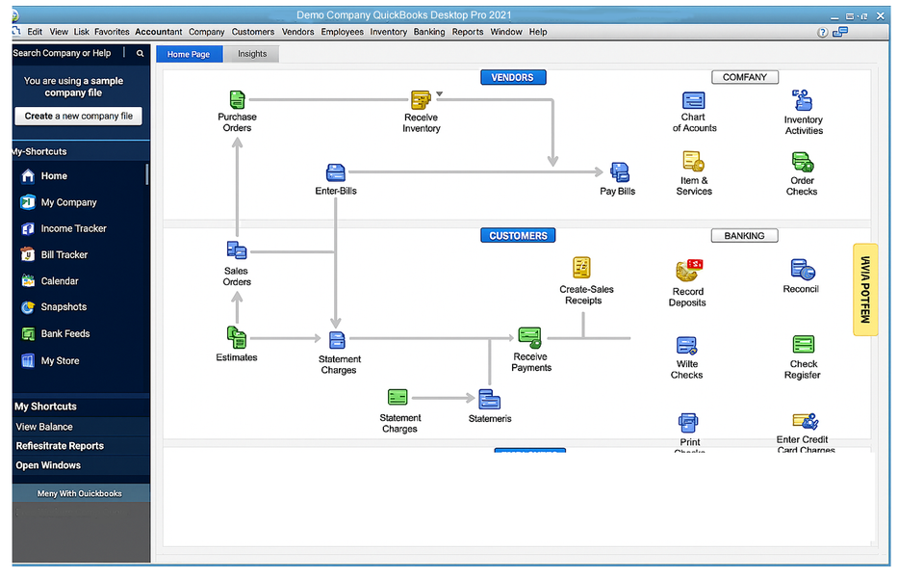Switch to the Insights tab

(x=251, y=53)
